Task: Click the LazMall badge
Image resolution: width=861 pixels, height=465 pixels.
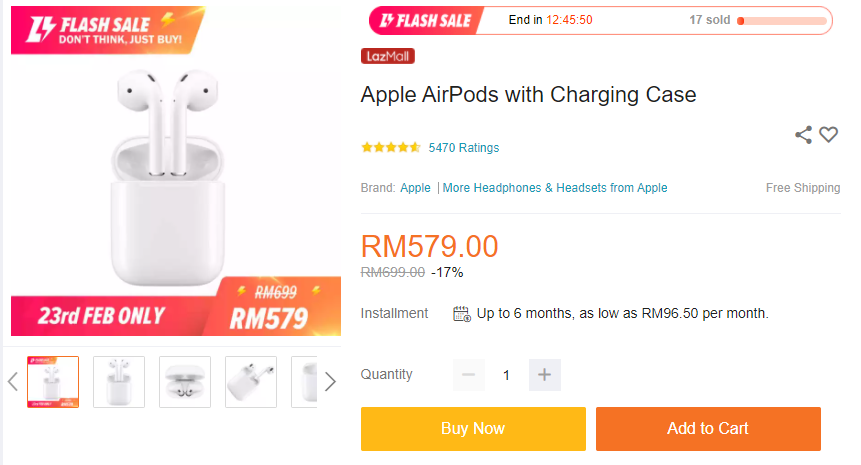Action: [x=388, y=56]
